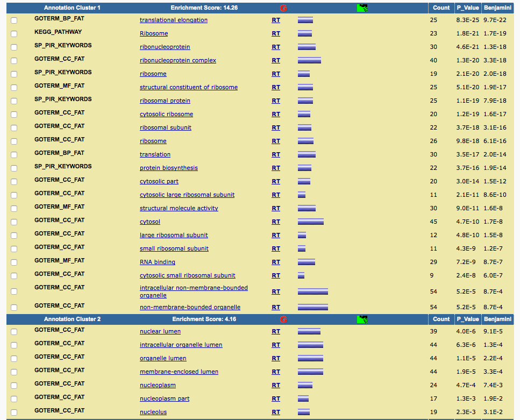
Task: Open the translational elongation term link
Action: coord(174,20)
